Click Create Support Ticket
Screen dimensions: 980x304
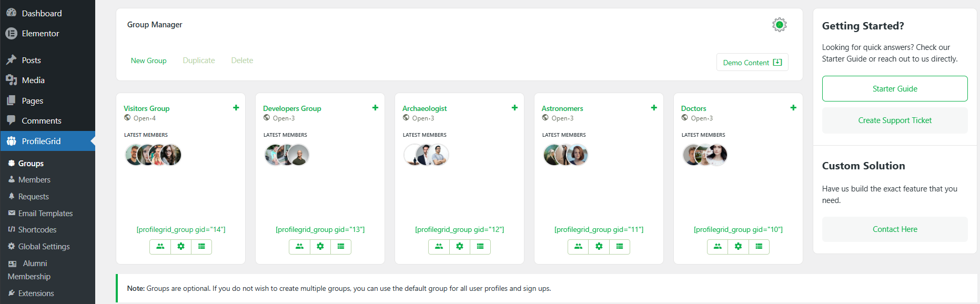[895, 120]
